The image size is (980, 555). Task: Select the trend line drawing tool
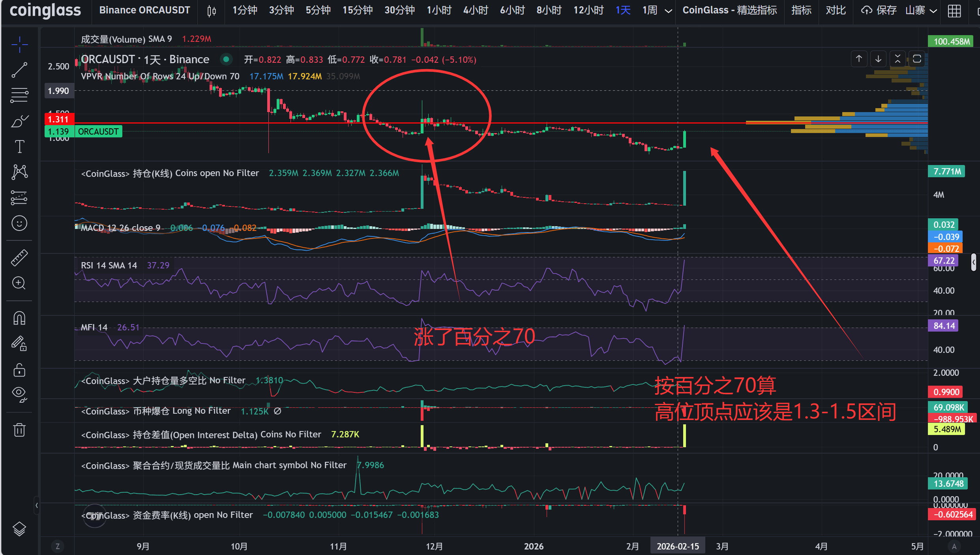click(x=19, y=70)
